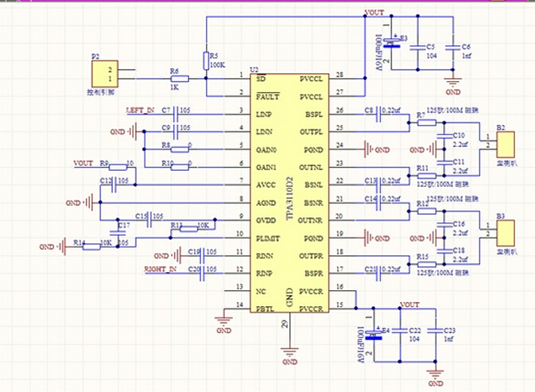535x392 pixels.
Task: Select capacitor C5 104 symbol
Action: tap(418, 47)
